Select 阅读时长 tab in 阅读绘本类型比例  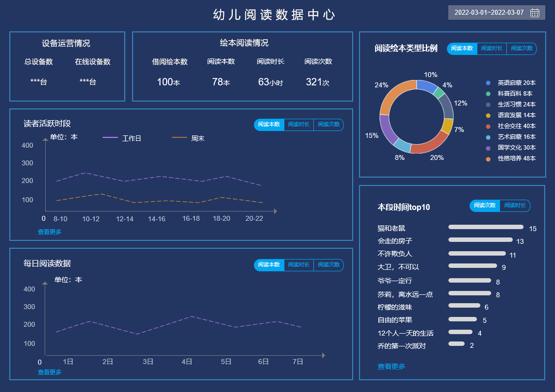click(x=492, y=49)
